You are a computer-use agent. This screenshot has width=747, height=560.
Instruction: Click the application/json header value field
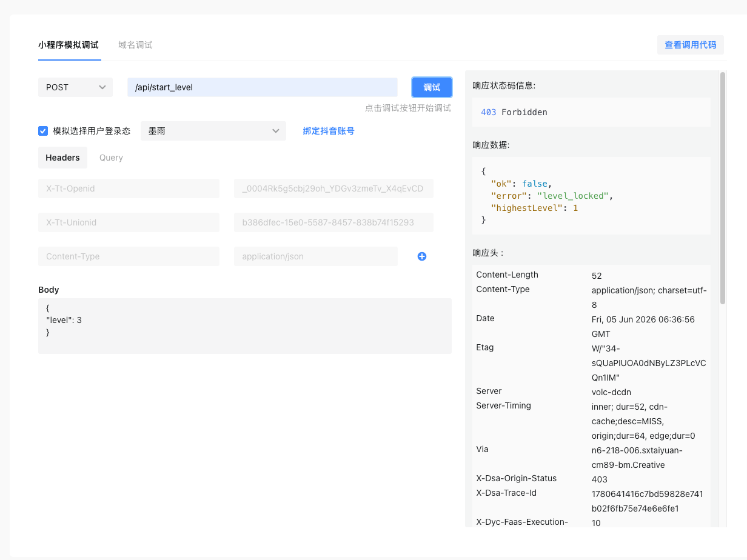click(316, 256)
